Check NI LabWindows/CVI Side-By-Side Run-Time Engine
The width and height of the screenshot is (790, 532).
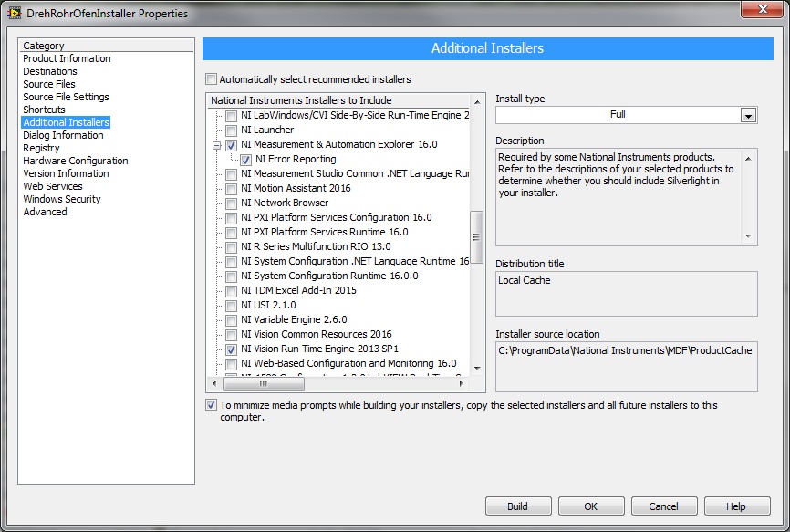tap(232, 116)
